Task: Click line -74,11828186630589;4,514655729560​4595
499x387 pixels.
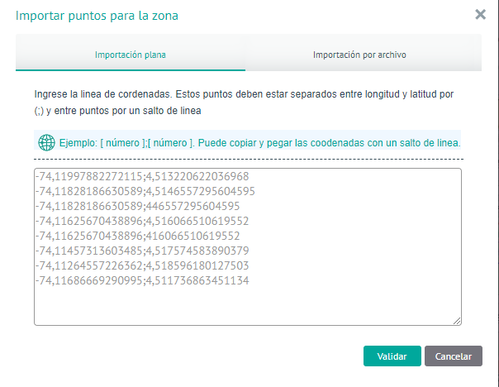Action: [x=145, y=191]
